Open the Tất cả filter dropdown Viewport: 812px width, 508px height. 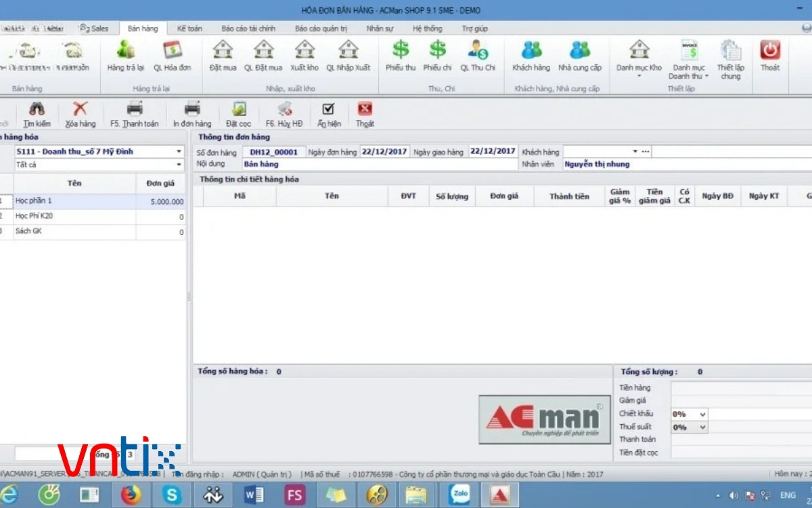point(179,165)
